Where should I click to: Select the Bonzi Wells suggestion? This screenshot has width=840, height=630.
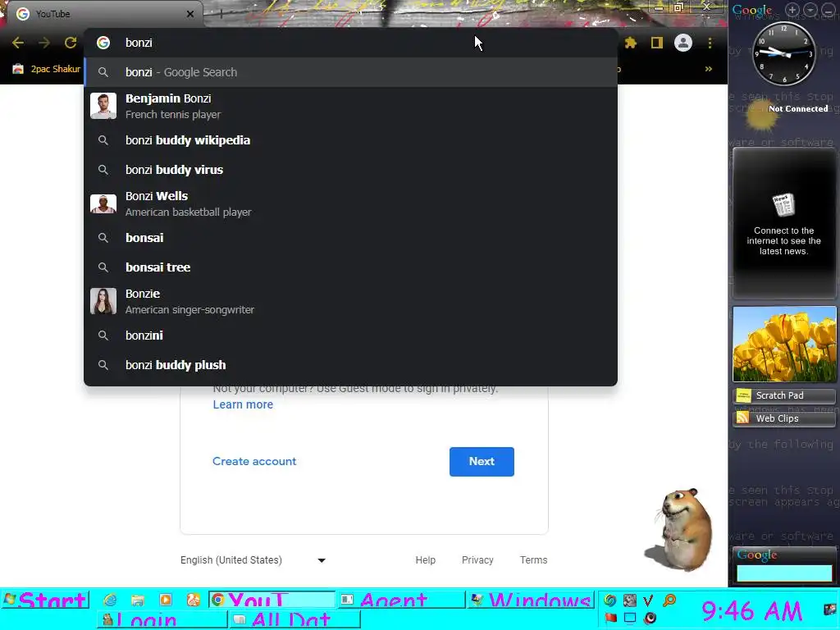point(351,203)
